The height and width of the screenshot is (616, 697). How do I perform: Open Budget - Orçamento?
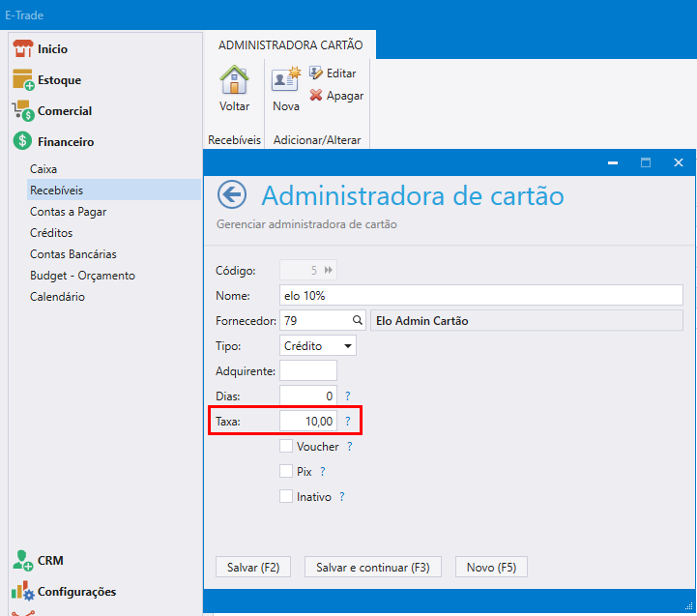pos(82,276)
